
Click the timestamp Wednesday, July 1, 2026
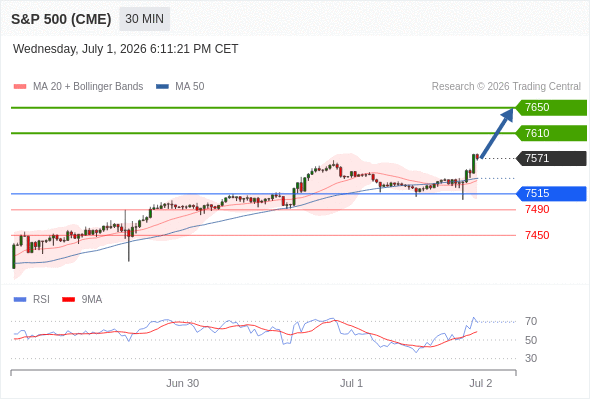80,49
